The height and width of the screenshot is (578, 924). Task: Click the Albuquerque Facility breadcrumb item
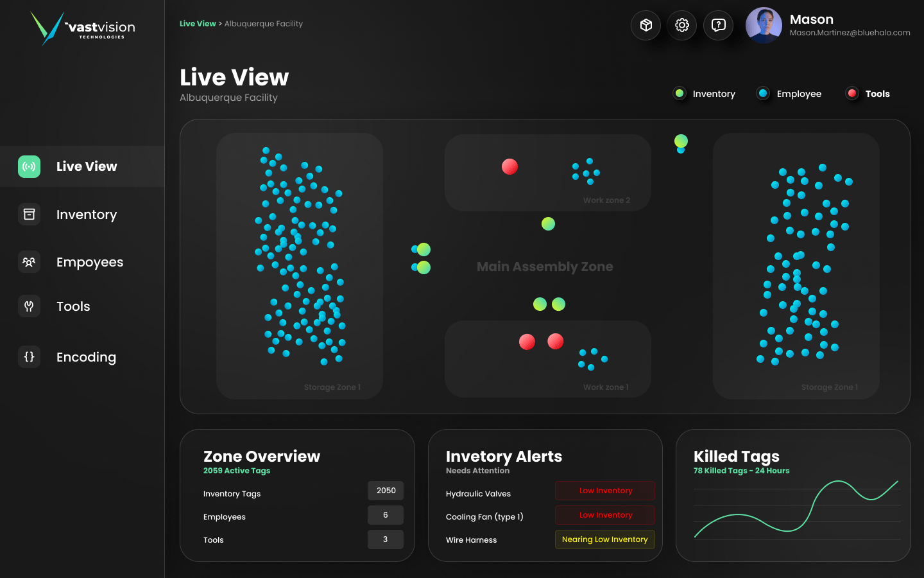coord(264,23)
